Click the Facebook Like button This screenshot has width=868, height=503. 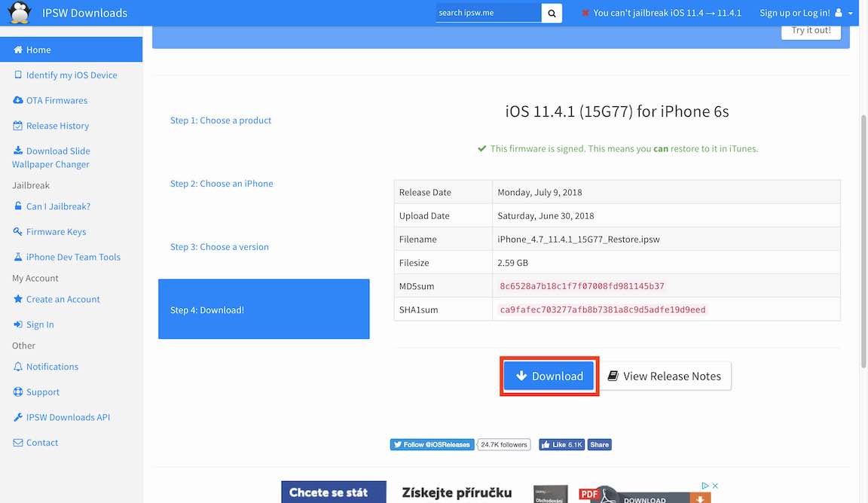561,444
